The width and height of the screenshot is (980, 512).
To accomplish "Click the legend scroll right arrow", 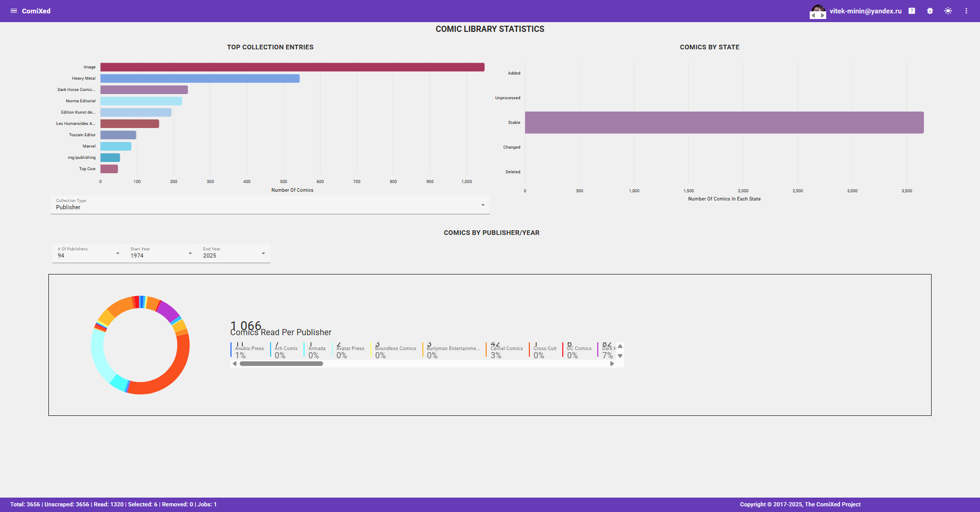I will pyautogui.click(x=612, y=363).
